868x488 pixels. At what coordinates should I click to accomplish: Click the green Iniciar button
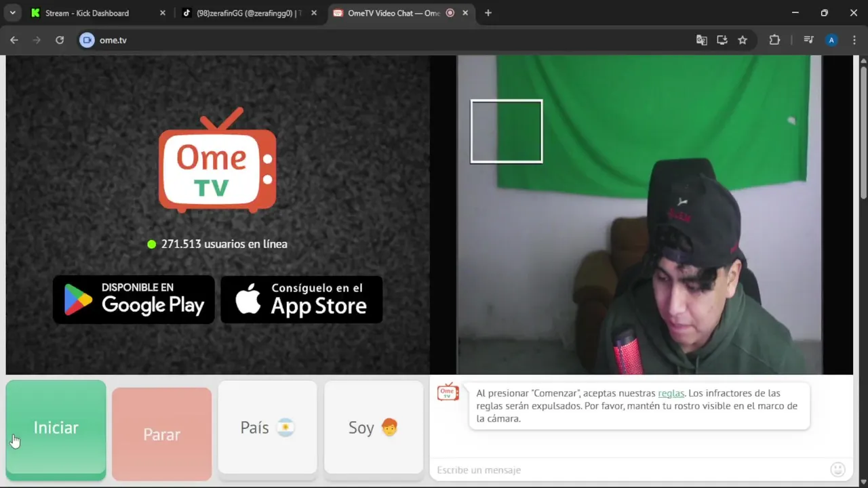click(x=56, y=430)
